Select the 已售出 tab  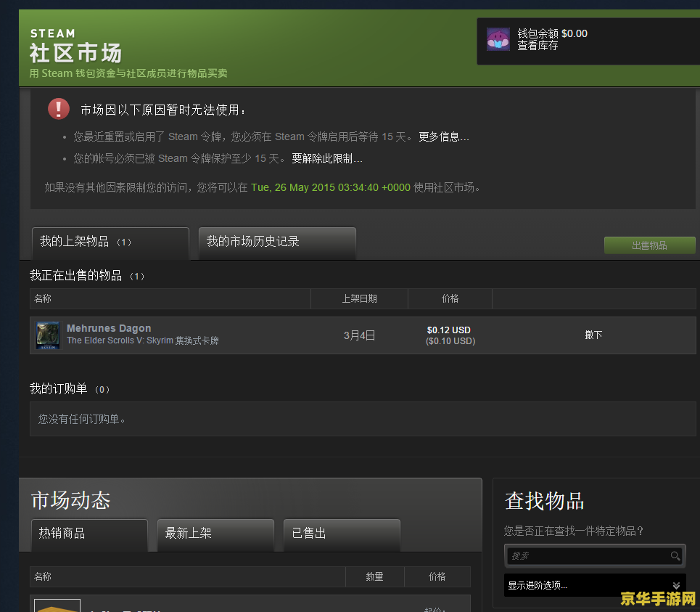click(342, 534)
